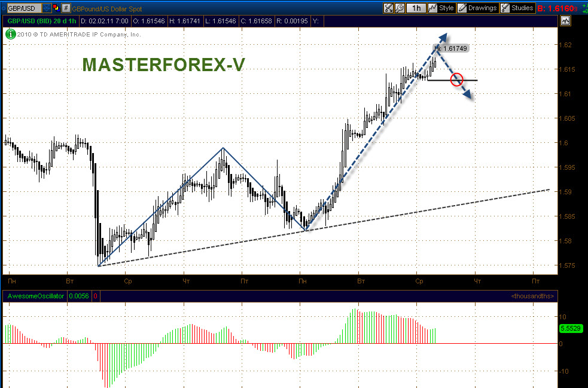Click the 'GBP/USD (BID) 20 d 1h' label
The width and height of the screenshot is (588, 388).
(x=41, y=21)
